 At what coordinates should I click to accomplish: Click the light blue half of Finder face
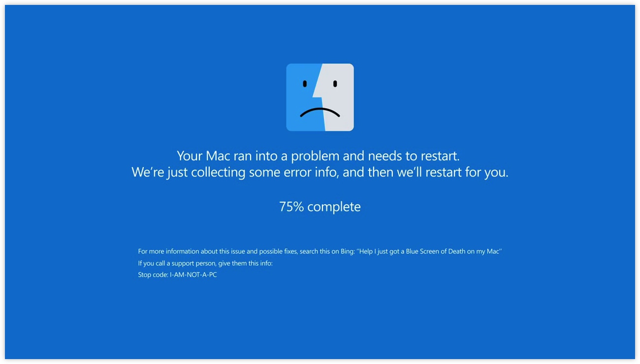point(301,97)
